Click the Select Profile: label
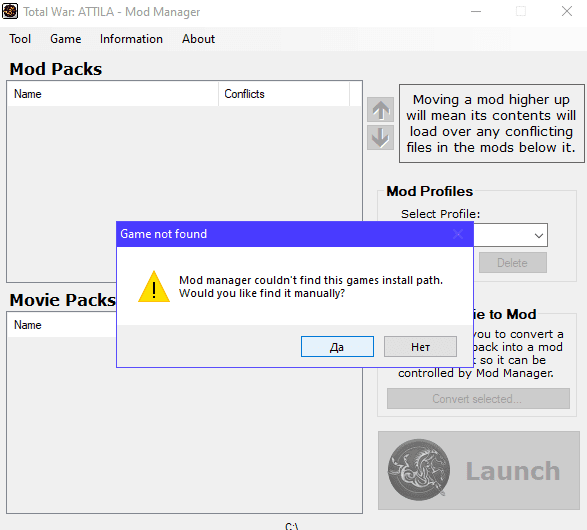Screen dimensions: 587x530 pos(440,214)
